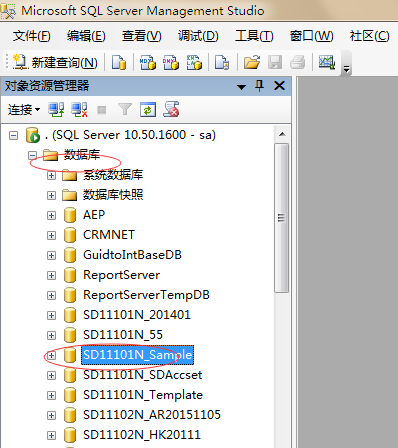
Task: Click Disconnect server icon
Action: (x=79, y=109)
